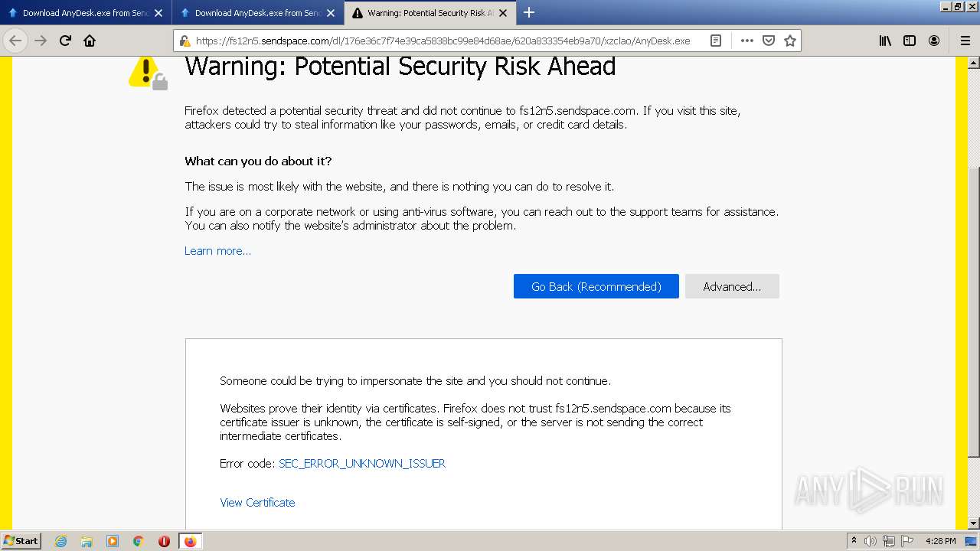This screenshot has height=551, width=980.
Task: Toggle the sidebar view icon
Action: pos(910,41)
